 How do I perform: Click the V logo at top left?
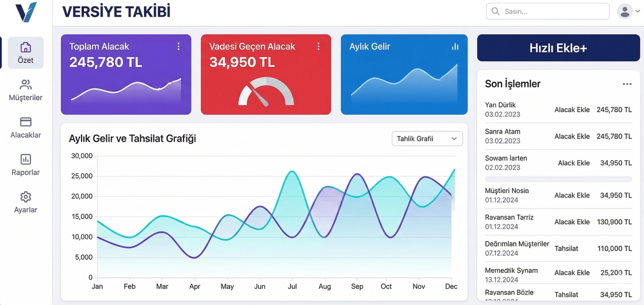coord(26,12)
